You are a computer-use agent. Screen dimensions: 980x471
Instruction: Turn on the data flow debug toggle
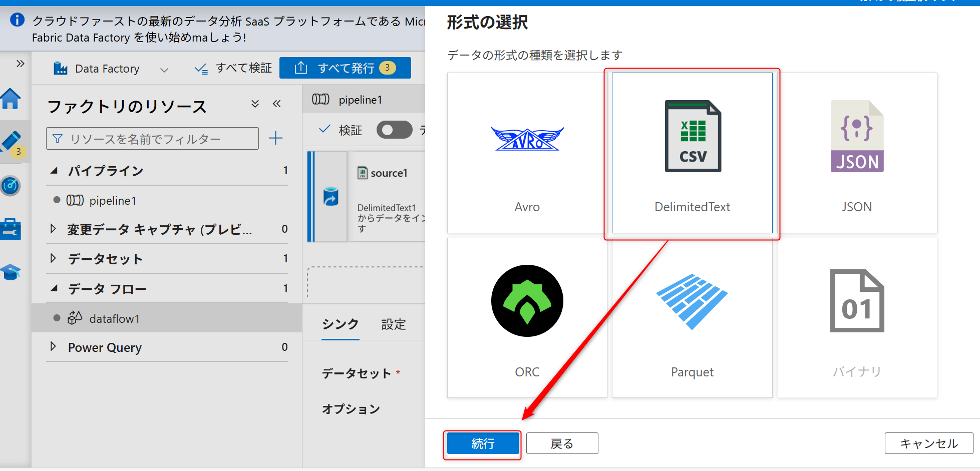pyautogui.click(x=394, y=130)
